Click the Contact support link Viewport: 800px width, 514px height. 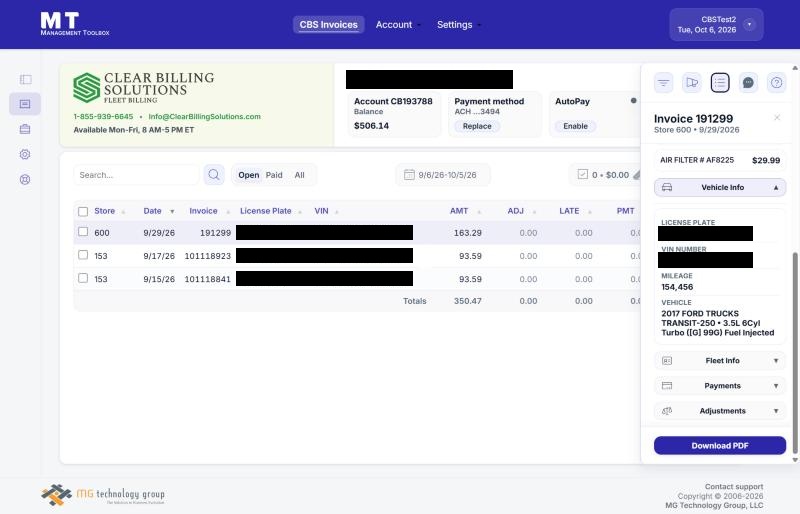click(x=734, y=486)
